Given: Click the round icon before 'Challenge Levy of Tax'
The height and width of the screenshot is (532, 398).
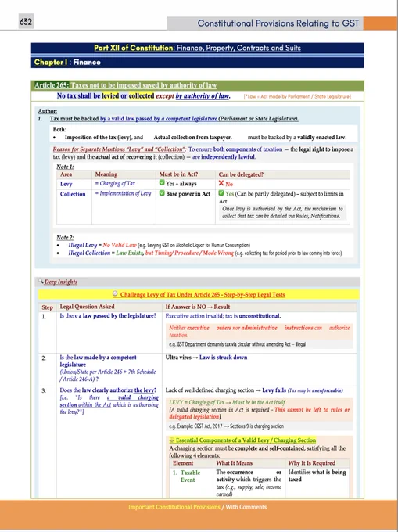Looking at the screenshot, I should (115, 294).
